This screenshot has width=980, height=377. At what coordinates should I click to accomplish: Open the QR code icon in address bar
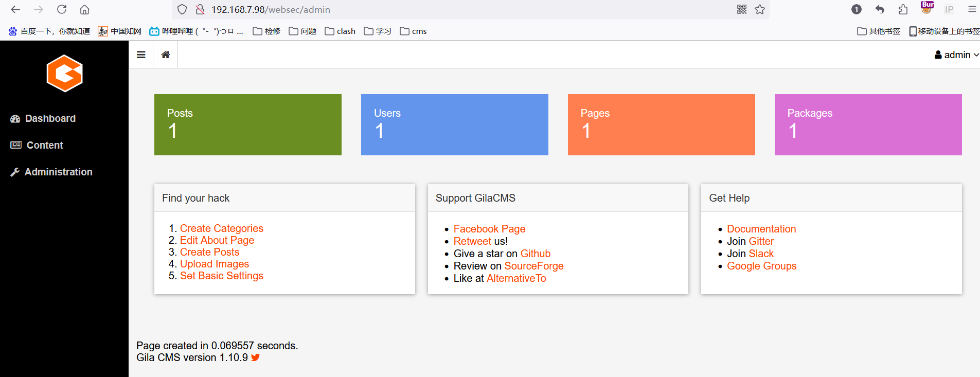pos(742,9)
